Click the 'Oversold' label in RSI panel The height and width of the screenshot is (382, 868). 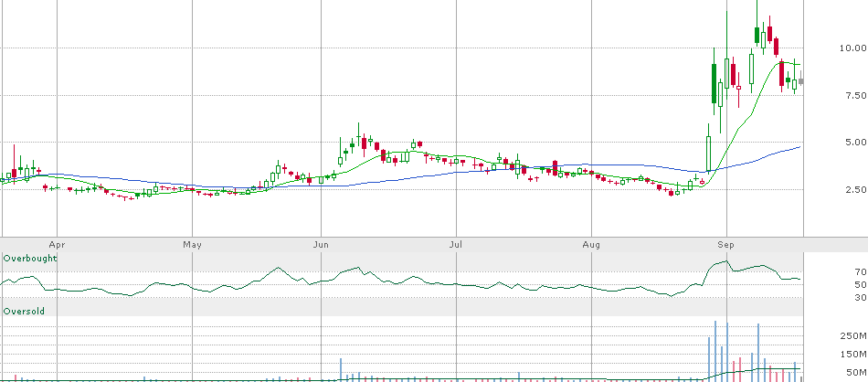click(x=24, y=311)
